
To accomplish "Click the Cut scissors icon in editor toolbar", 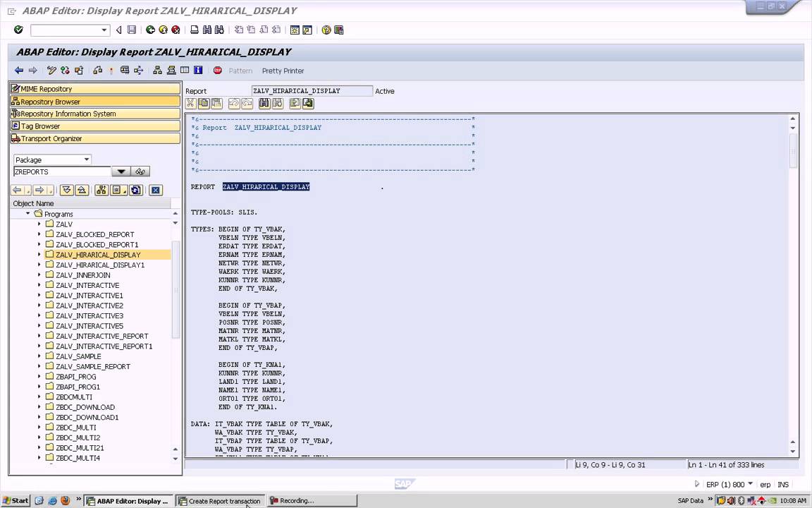I will coord(190,104).
